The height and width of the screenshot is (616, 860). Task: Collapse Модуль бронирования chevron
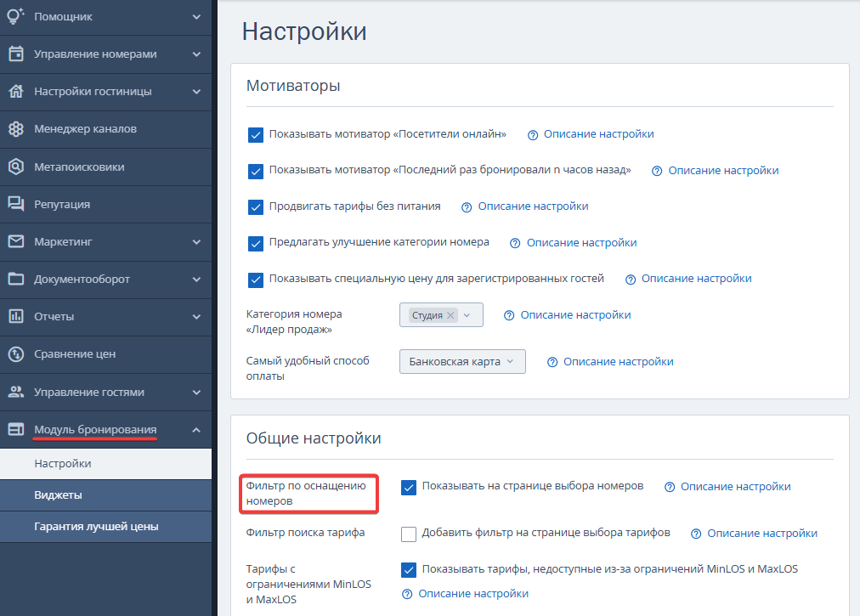tap(196, 429)
